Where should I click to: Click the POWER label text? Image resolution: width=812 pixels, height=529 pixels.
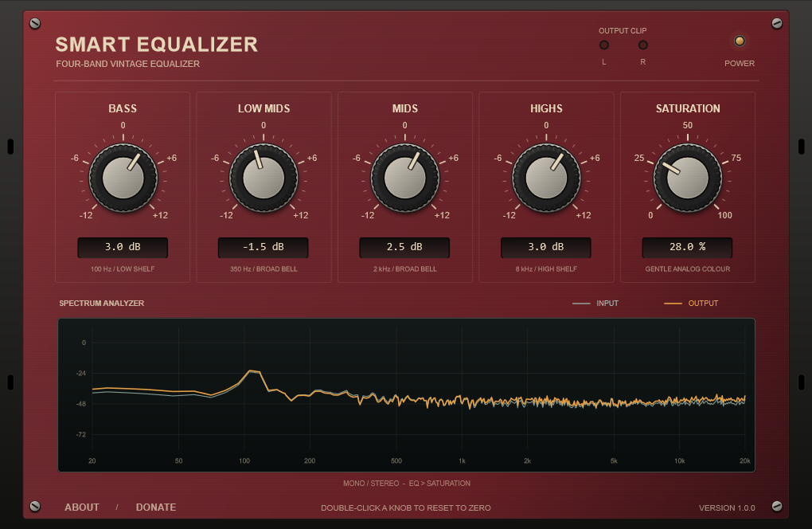pos(740,63)
